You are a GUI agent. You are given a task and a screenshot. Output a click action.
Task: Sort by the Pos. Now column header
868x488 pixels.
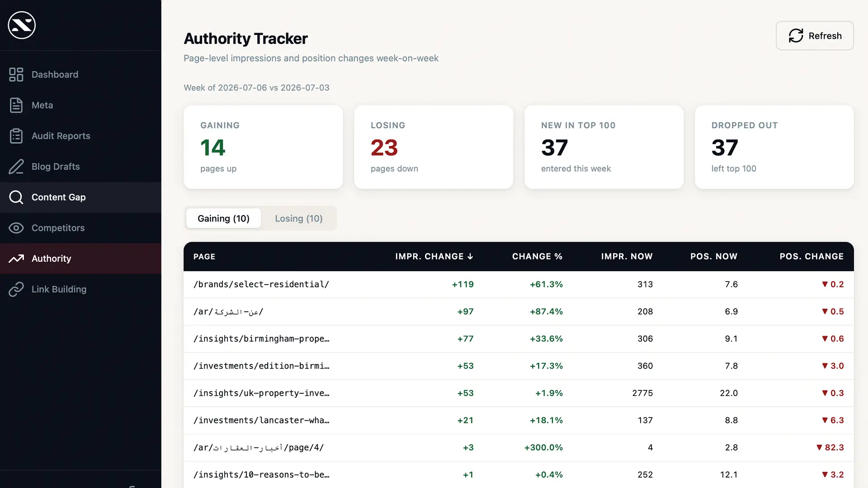pyautogui.click(x=714, y=257)
